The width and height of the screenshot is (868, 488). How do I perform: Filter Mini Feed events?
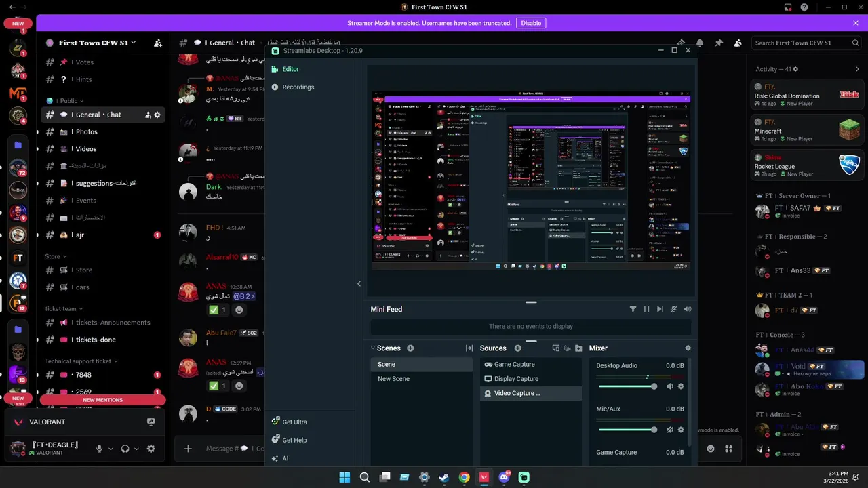pyautogui.click(x=633, y=309)
